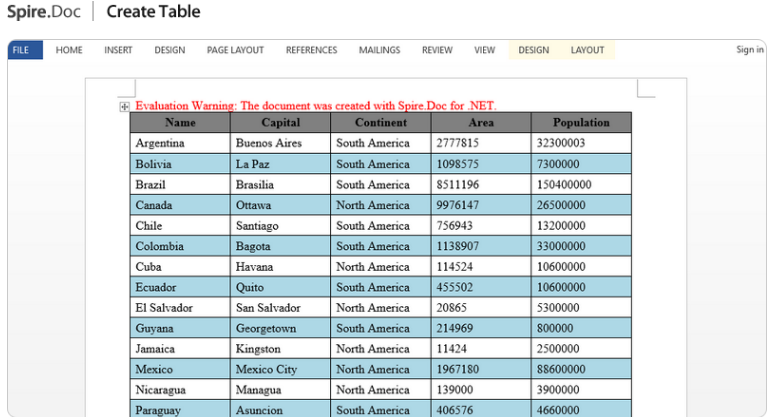
Task: Switch to the HOME ribbon tab
Action: click(x=69, y=50)
